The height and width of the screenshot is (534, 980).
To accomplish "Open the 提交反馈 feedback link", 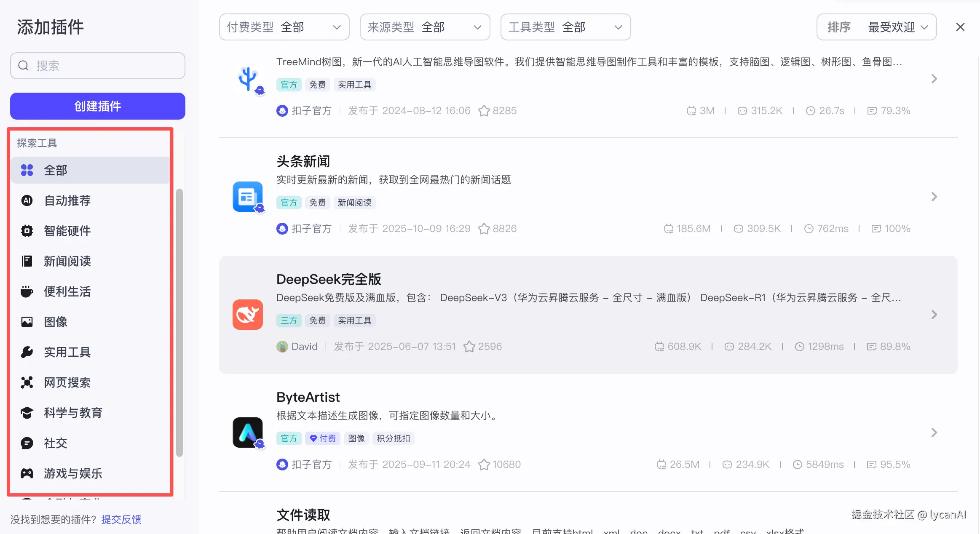I will point(121,519).
